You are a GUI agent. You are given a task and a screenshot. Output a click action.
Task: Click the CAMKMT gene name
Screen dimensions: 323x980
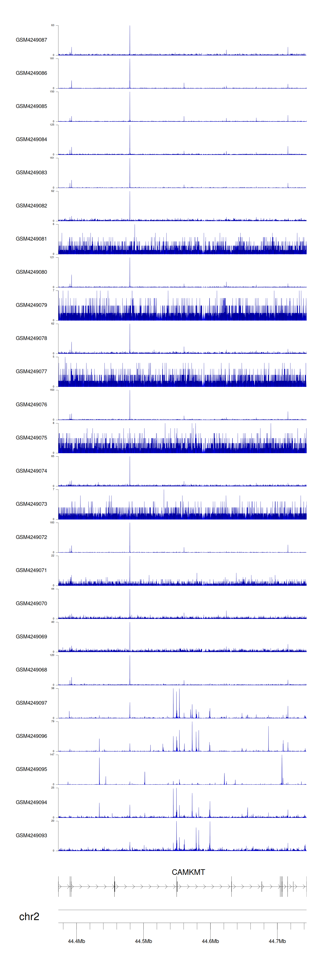(188, 872)
